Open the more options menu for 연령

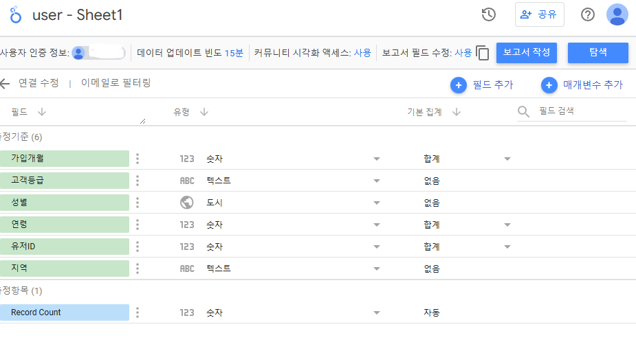click(x=138, y=224)
